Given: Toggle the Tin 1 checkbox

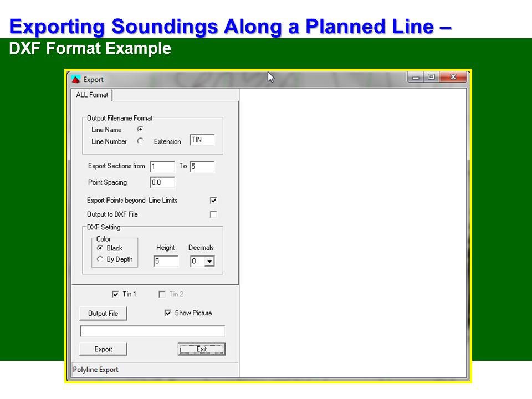Looking at the screenshot, I should [x=115, y=294].
